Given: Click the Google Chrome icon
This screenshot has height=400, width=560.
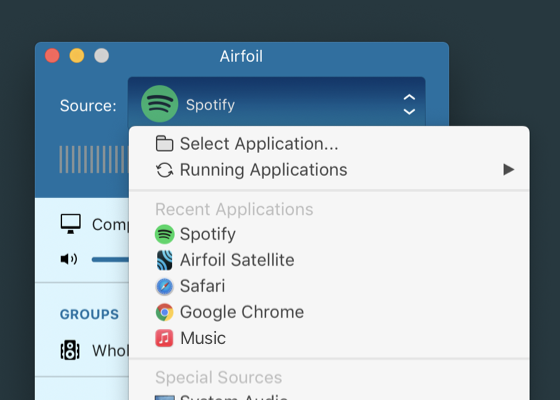Looking at the screenshot, I should point(164,312).
